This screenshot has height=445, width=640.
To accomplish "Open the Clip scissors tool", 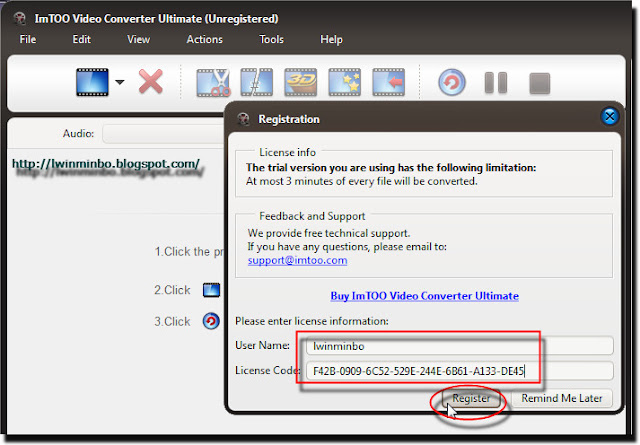I will tap(213, 82).
